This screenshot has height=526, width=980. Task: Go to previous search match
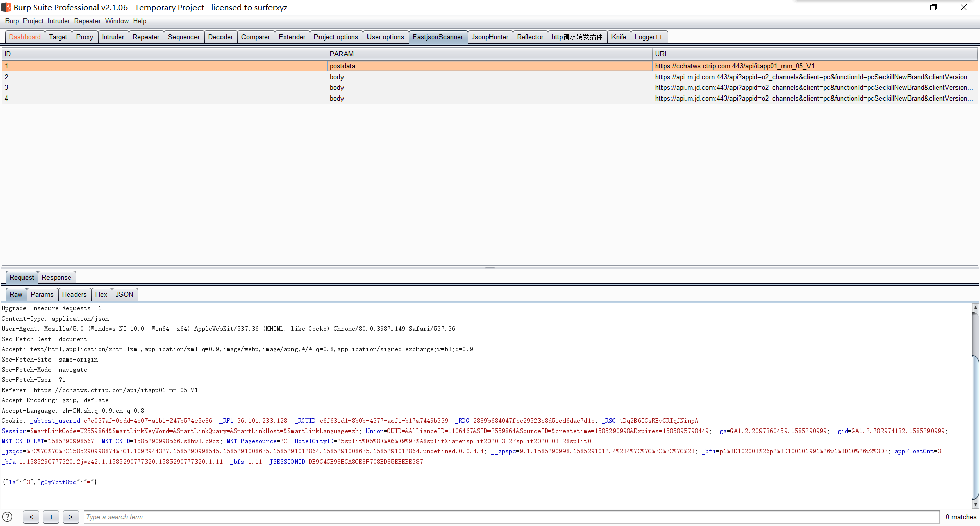31,517
